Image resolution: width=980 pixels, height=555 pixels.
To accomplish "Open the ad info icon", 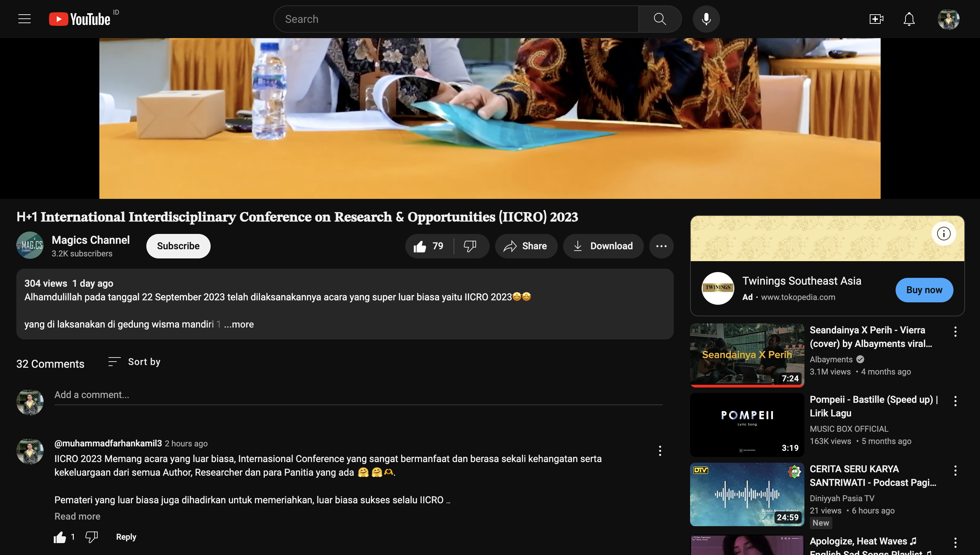I will pyautogui.click(x=944, y=233).
